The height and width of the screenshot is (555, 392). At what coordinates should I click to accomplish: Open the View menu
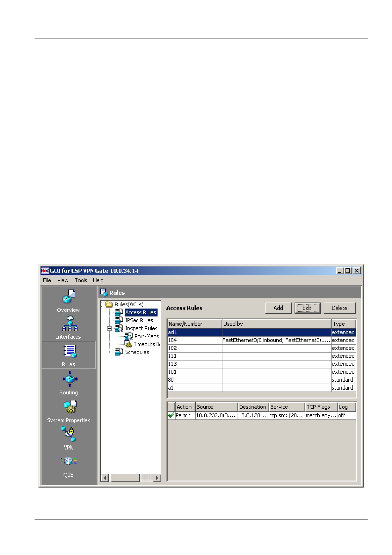coord(63,280)
